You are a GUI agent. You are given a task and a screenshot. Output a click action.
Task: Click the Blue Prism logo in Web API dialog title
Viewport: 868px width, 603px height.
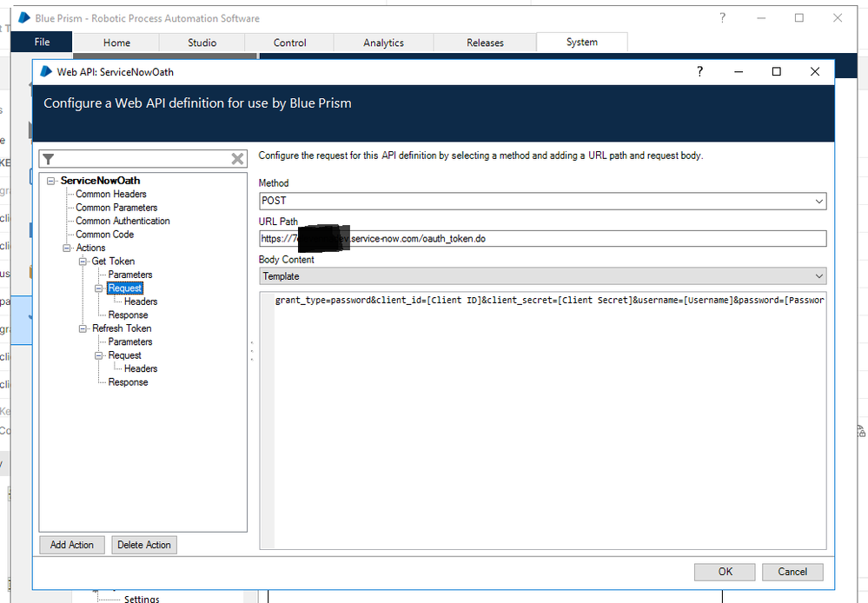[x=46, y=72]
